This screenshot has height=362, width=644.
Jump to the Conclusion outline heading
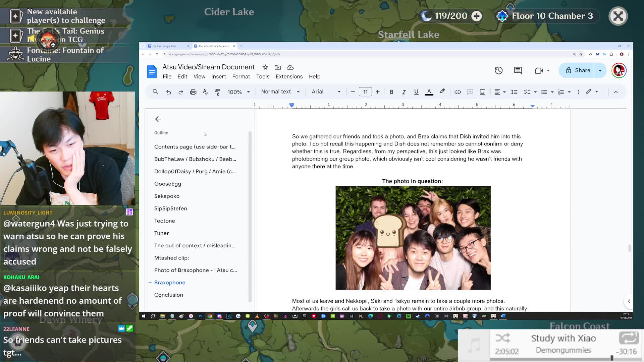169,295
